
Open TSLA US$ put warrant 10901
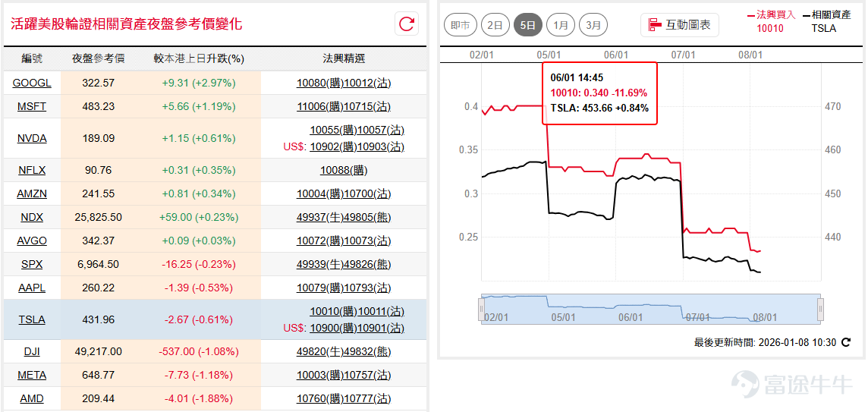click(381, 328)
